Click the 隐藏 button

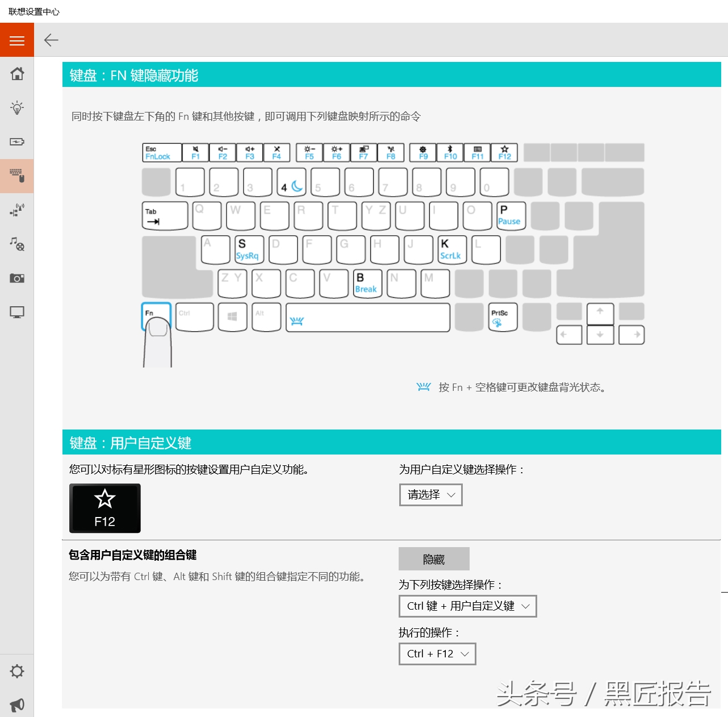[434, 558]
